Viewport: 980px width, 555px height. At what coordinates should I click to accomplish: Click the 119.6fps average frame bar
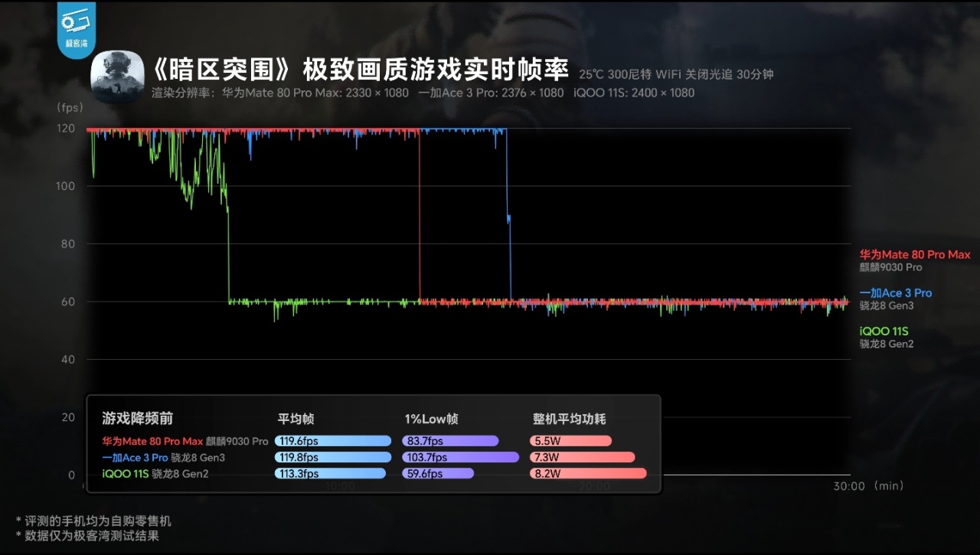point(333,441)
